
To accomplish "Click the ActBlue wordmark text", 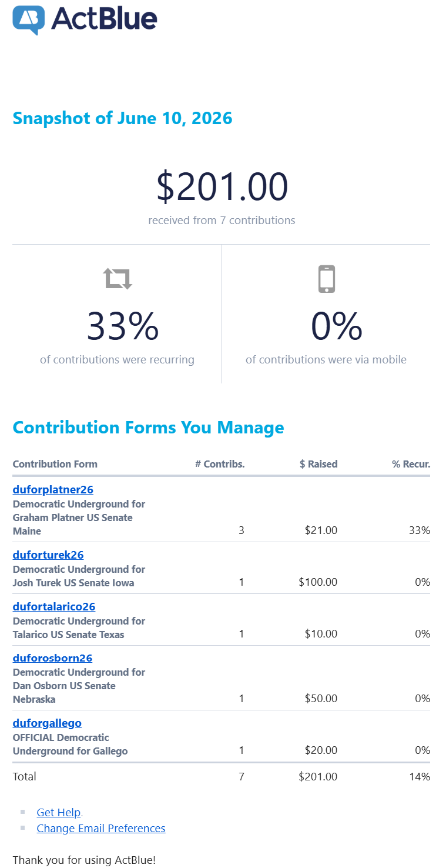I will coord(104,19).
